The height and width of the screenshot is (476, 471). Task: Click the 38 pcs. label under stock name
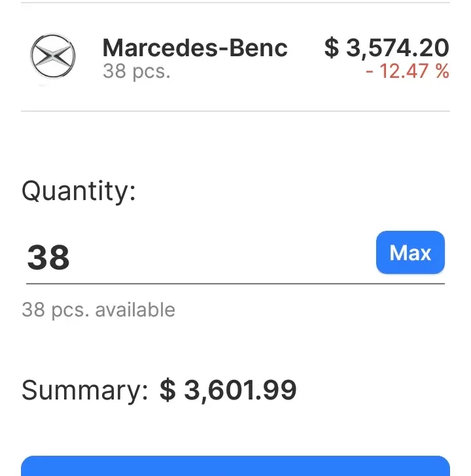point(136,71)
